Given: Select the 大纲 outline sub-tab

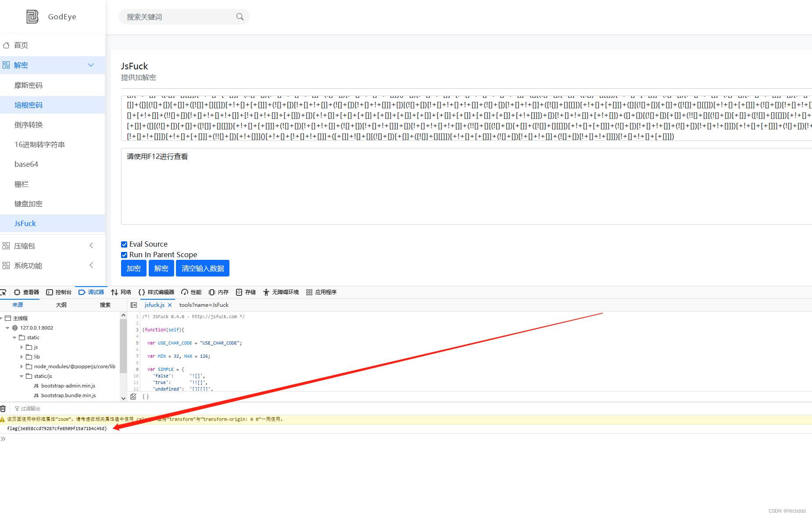Looking at the screenshot, I should (61, 305).
